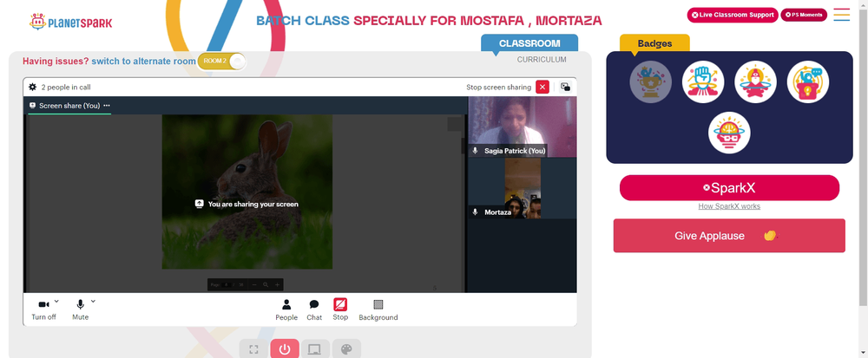
Task: Switch to the CURRICULUM tab
Action: pyautogui.click(x=542, y=60)
